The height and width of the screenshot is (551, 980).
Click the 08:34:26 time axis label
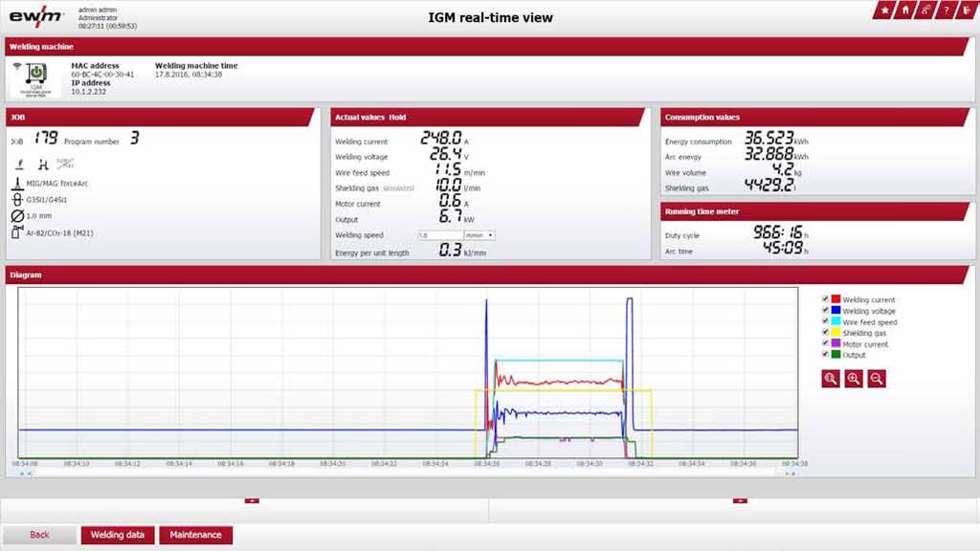point(486,464)
